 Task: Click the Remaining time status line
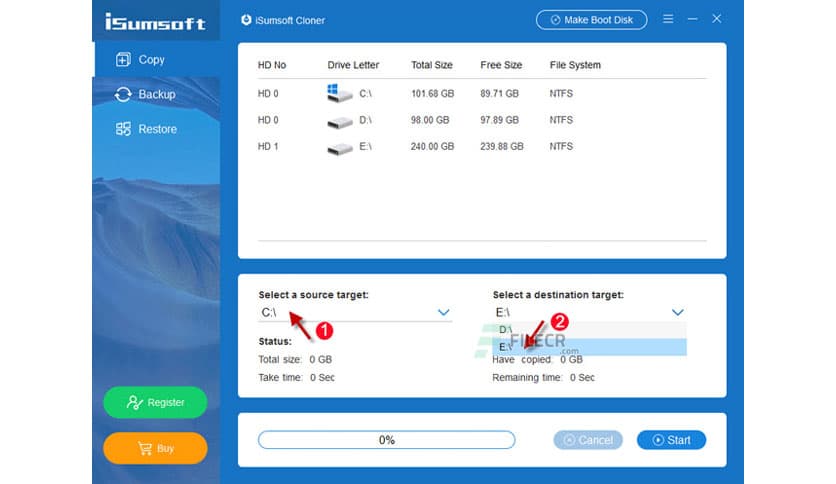(543, 377)
